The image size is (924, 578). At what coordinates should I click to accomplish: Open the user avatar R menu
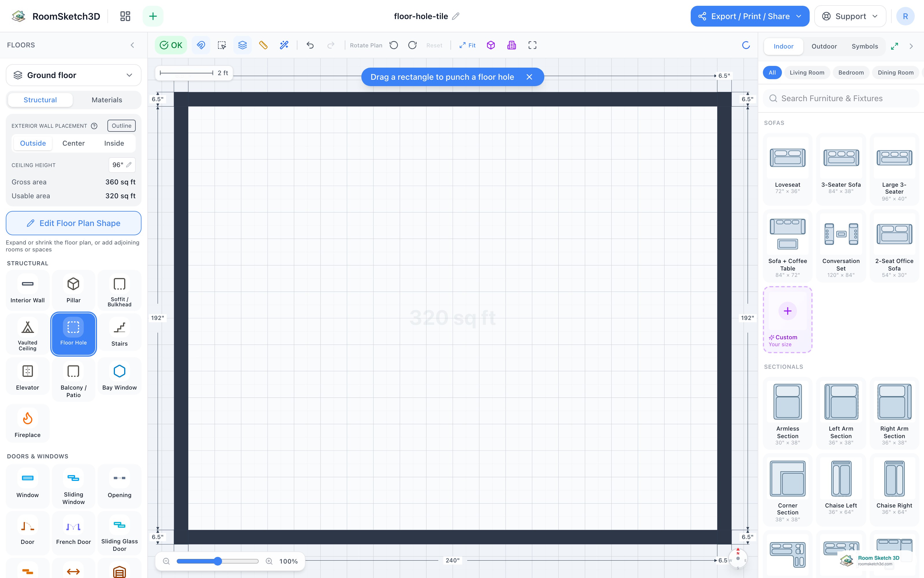coord(905,16)
